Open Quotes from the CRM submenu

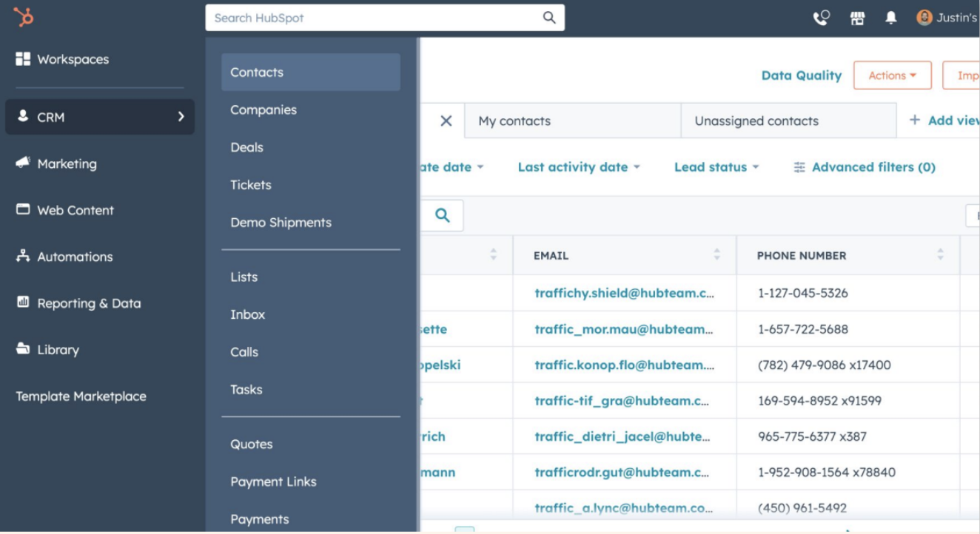(x=252, y=445)
